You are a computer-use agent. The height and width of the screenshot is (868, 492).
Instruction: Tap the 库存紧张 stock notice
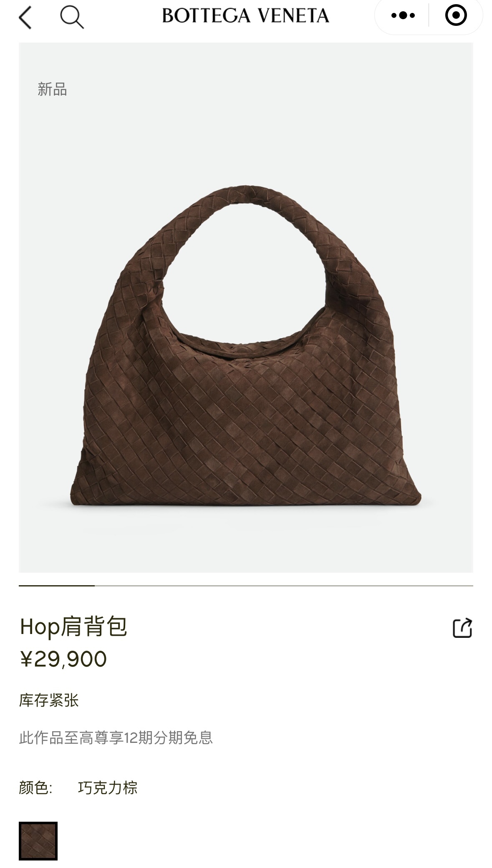click(49, 700)
